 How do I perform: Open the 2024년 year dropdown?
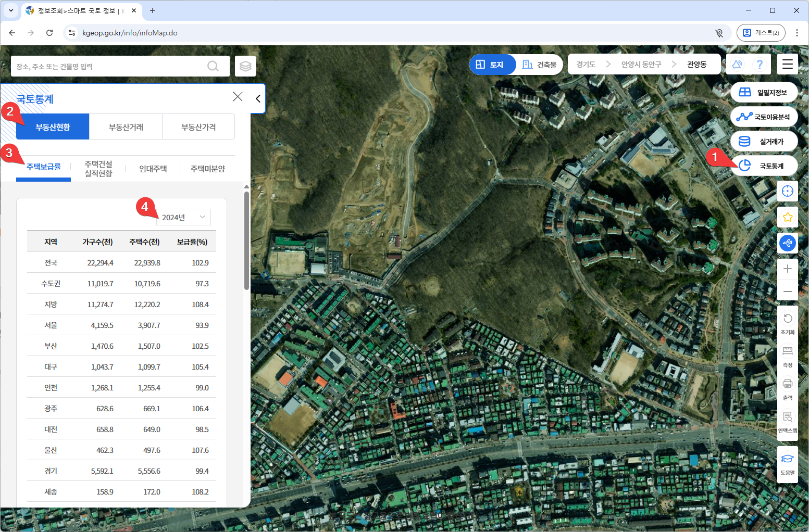[x=183, y=217]
